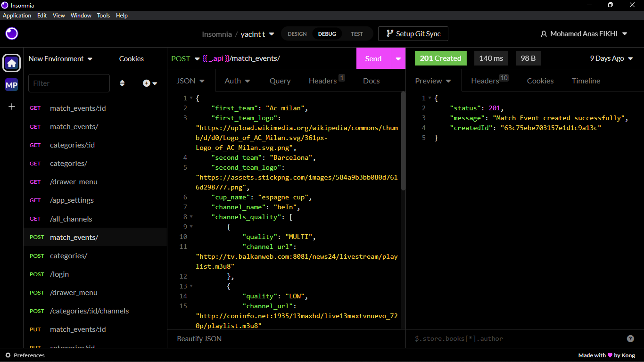This screenshot has width=644, height=362.
Task: Click the request URL field
Action: (x=278, y=58)
